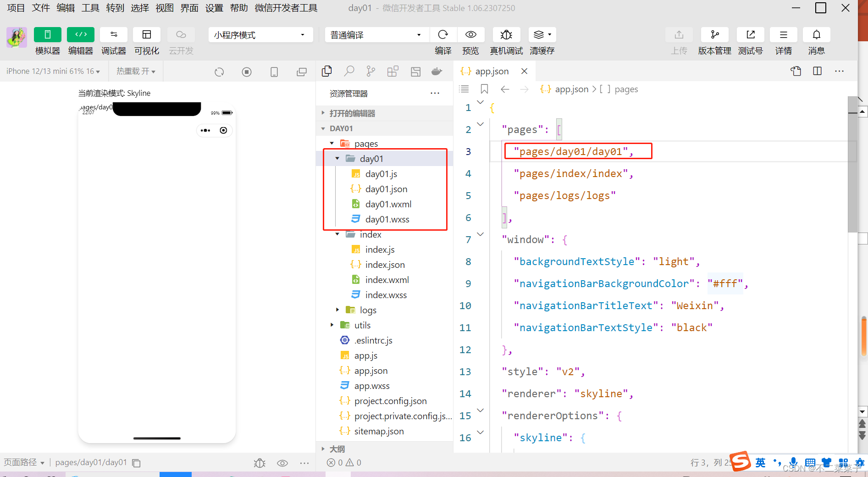This screenshot has height=477, width=868.
Task: Click the simulator refresh icon
Action: (219, 72)
